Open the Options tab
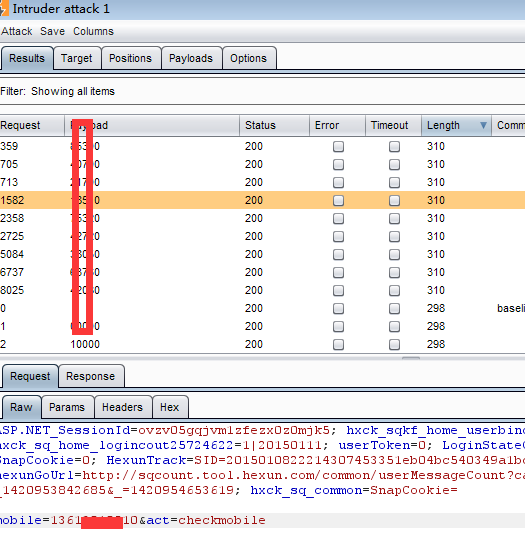The width and height of the screenshot is (525, 537). point(249,58)
